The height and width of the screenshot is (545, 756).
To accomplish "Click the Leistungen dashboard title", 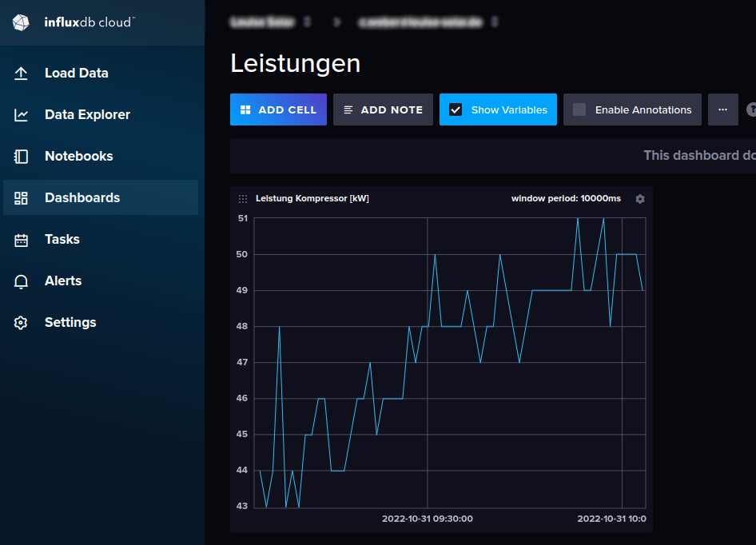I will click(x=296, y=63).
